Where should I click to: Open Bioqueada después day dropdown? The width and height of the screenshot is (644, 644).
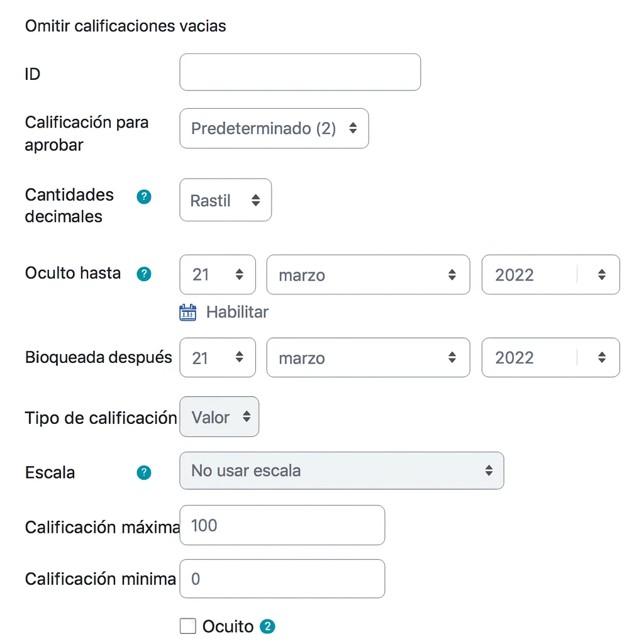[218, 358]
